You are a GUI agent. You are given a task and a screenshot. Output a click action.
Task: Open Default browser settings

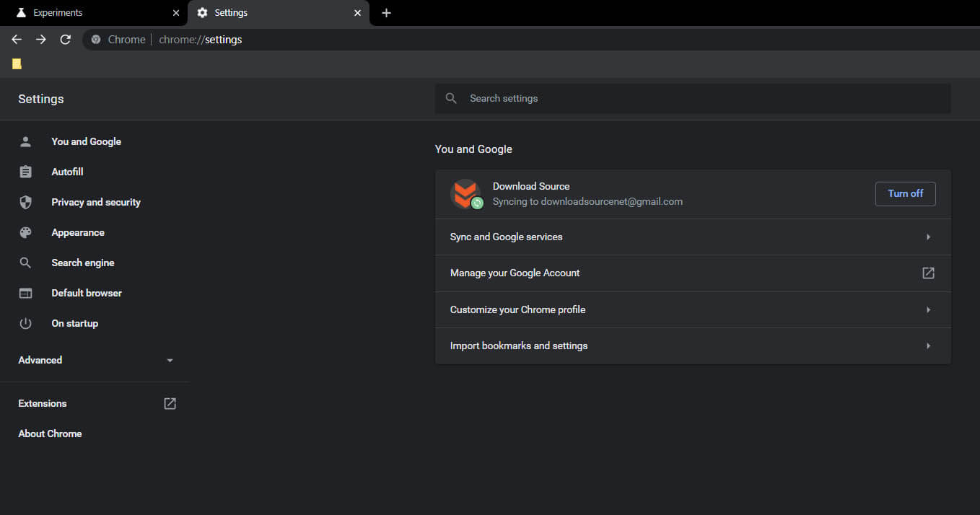coord(87,293)
